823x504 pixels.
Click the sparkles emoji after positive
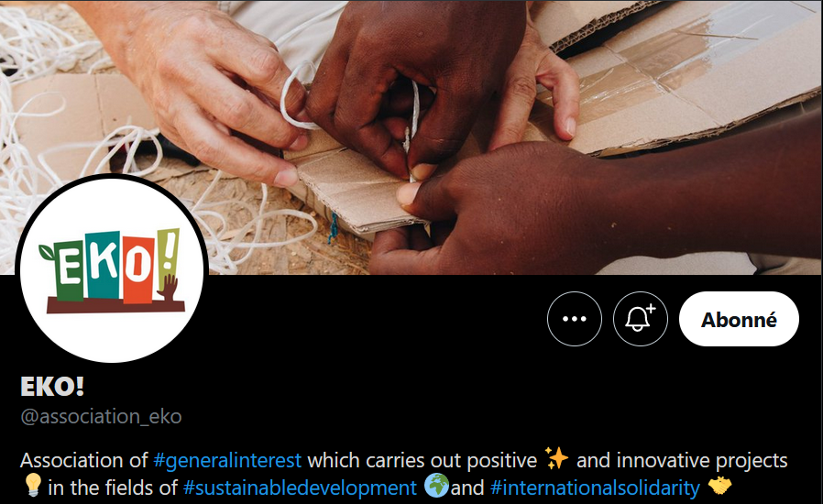coord(556,458)
